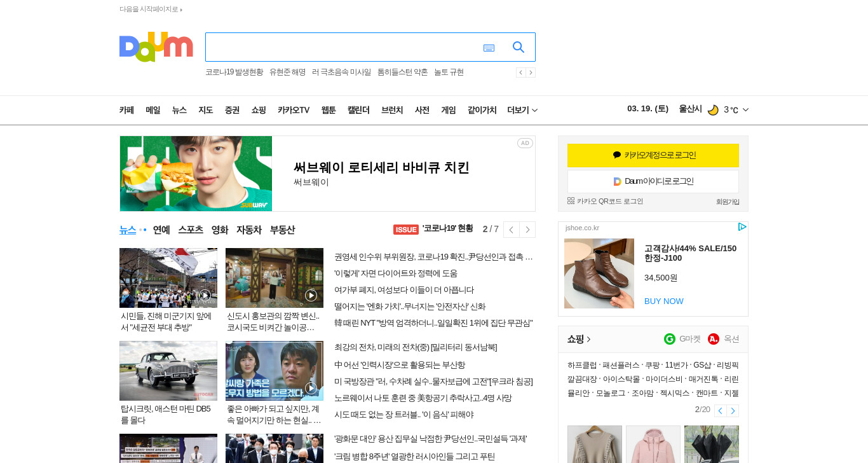
Task: Open headline '광화문 대안' 용산 집무실
Action: pyautogui.click(x=430, y=439)
